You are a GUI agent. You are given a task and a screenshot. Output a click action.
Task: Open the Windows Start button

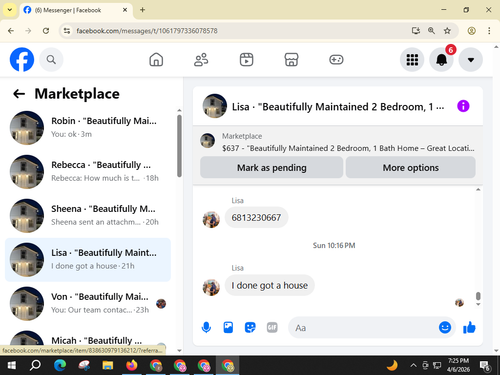tap(12, 366)
